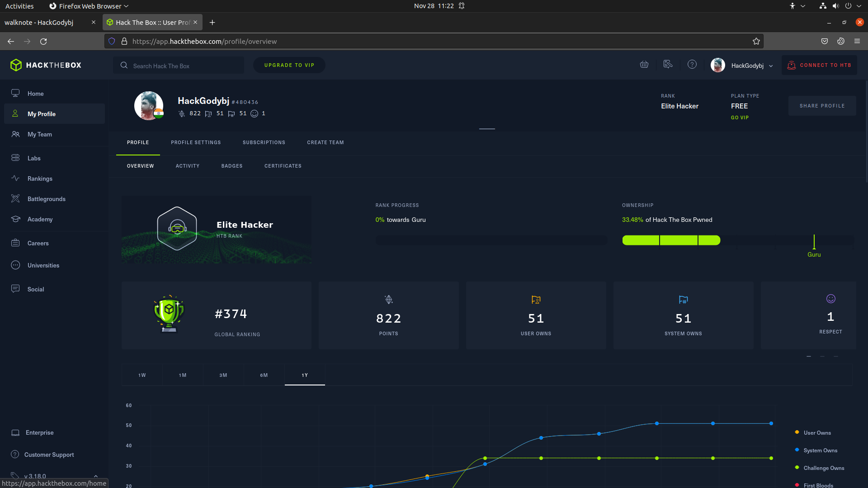Click the Upgrade to VIP button
The height and width of the screenshot is (488, 868).
pos(289,65)
